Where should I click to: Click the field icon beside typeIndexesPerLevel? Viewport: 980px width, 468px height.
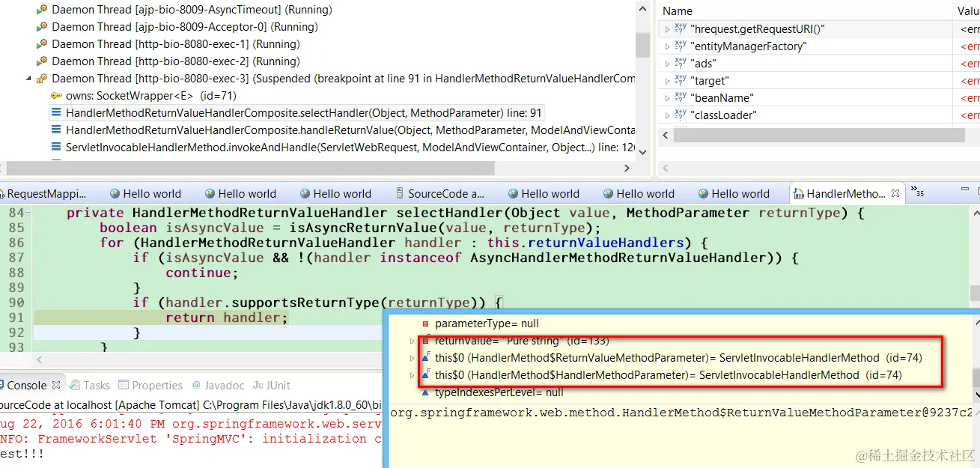click(x=425, y=392)
